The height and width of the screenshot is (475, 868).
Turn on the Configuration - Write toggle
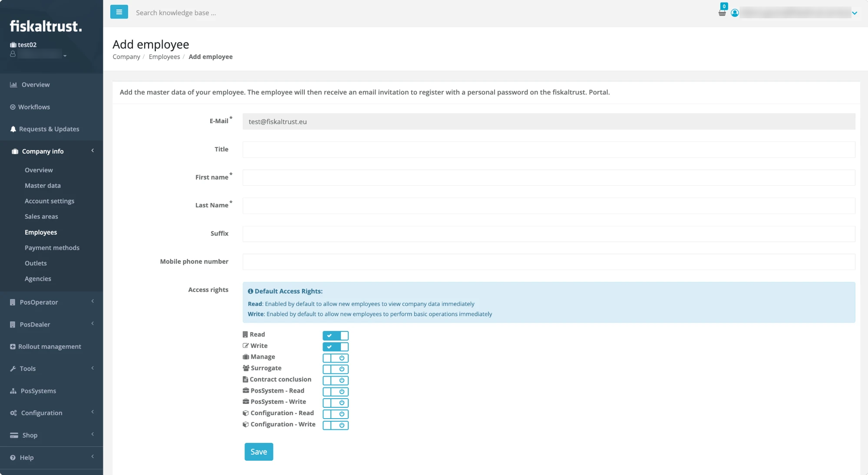(x=335, y=425)
